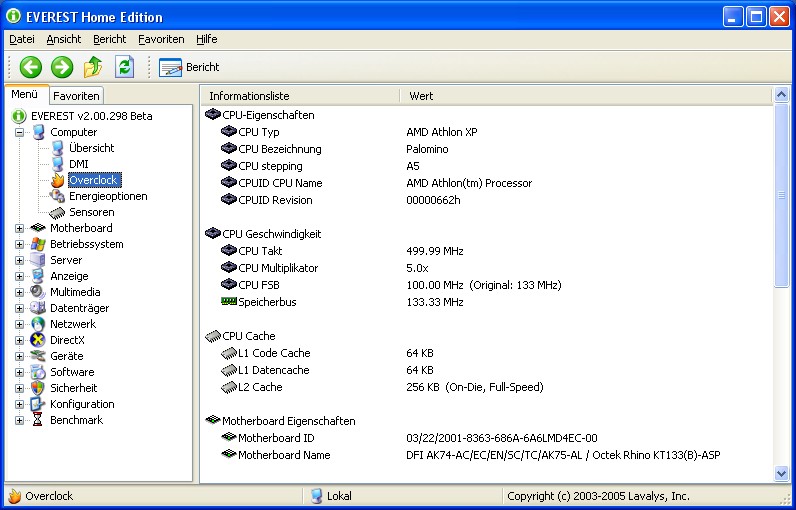The height and width of the screenshot is (510, 796).
Task: Click the Sicherheit shield icon
Action: [x=38, y=388]
